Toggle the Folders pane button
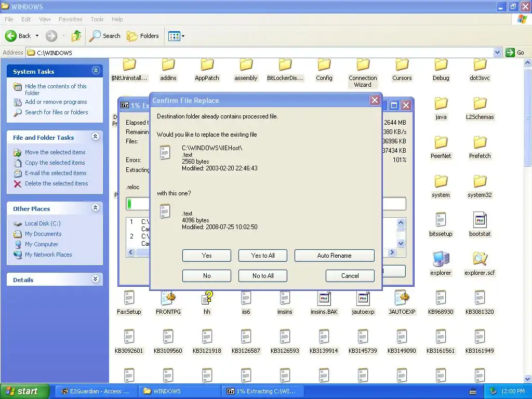This screenshot has height=399, width=532. (142, 36)
